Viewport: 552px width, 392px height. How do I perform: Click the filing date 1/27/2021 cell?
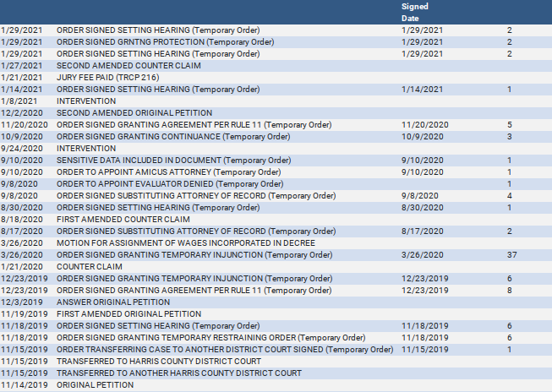coord(22,66)
